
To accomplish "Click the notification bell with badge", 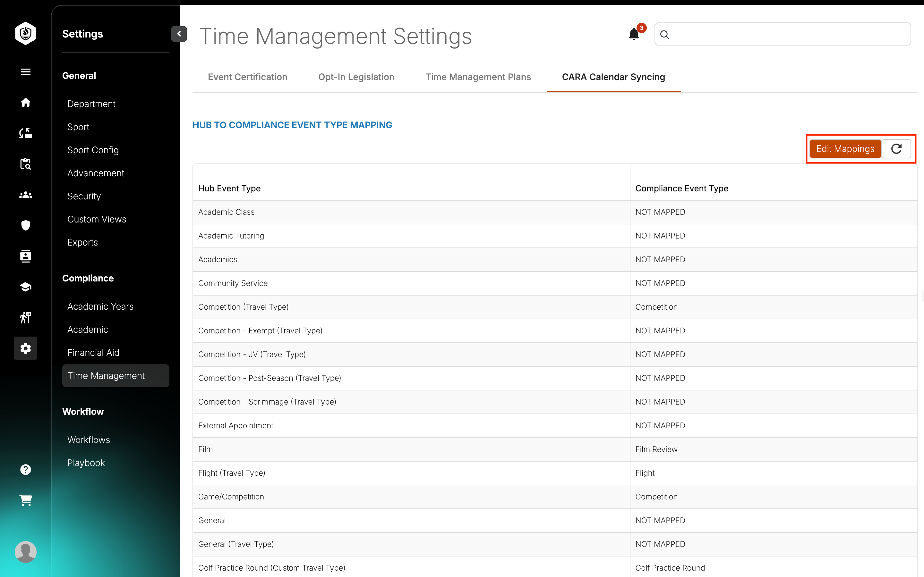I will 634,34.
